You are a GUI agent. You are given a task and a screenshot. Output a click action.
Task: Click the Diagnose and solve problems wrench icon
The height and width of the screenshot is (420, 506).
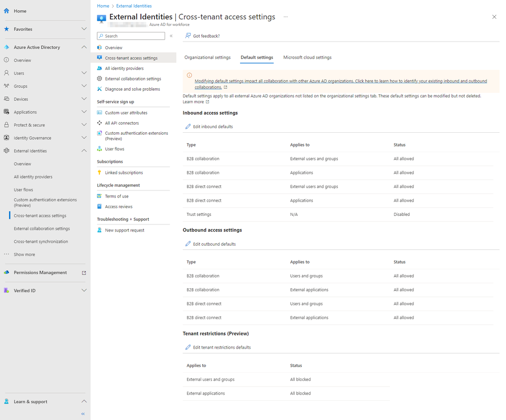[100, 89]
